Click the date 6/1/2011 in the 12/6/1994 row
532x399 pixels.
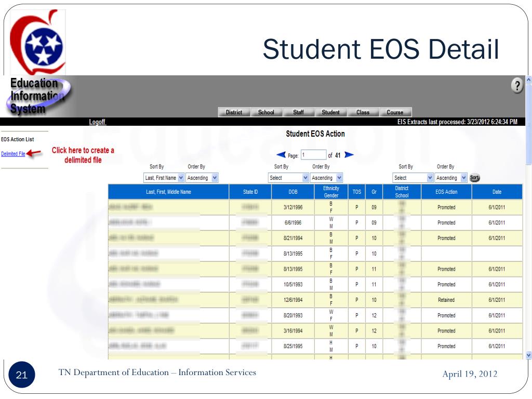[x=497, y=300]
